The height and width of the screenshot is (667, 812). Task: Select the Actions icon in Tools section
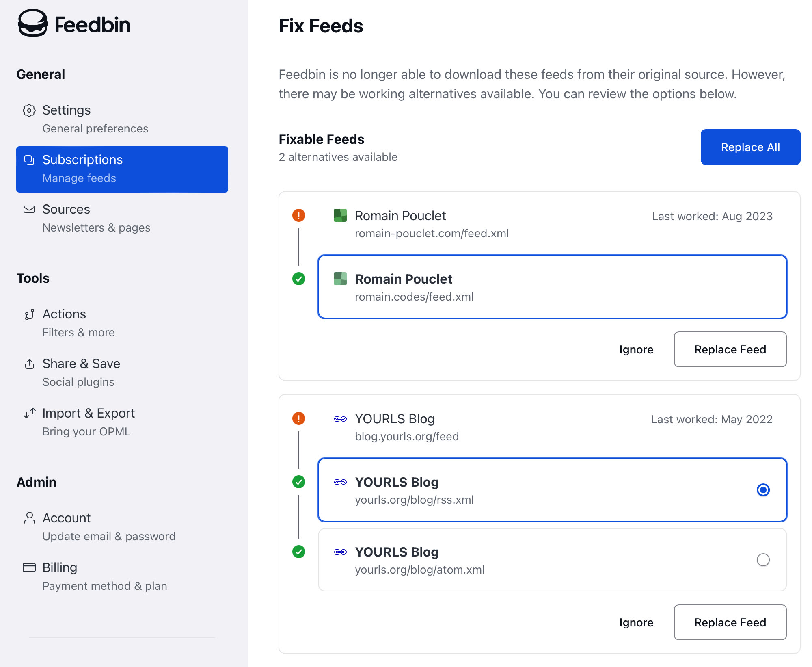pyautogui.click(x=29, y=314)
